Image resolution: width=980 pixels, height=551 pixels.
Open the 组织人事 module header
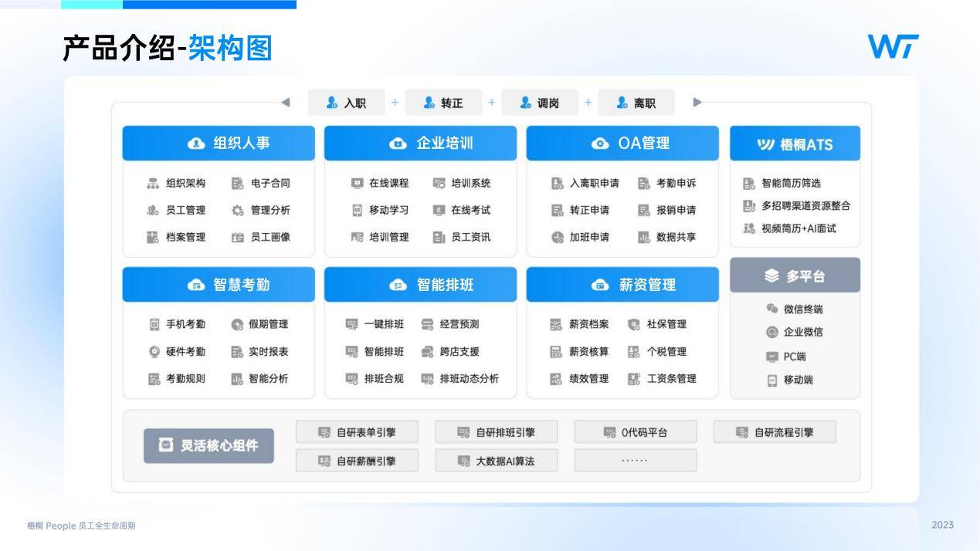(x=219, y=143)
